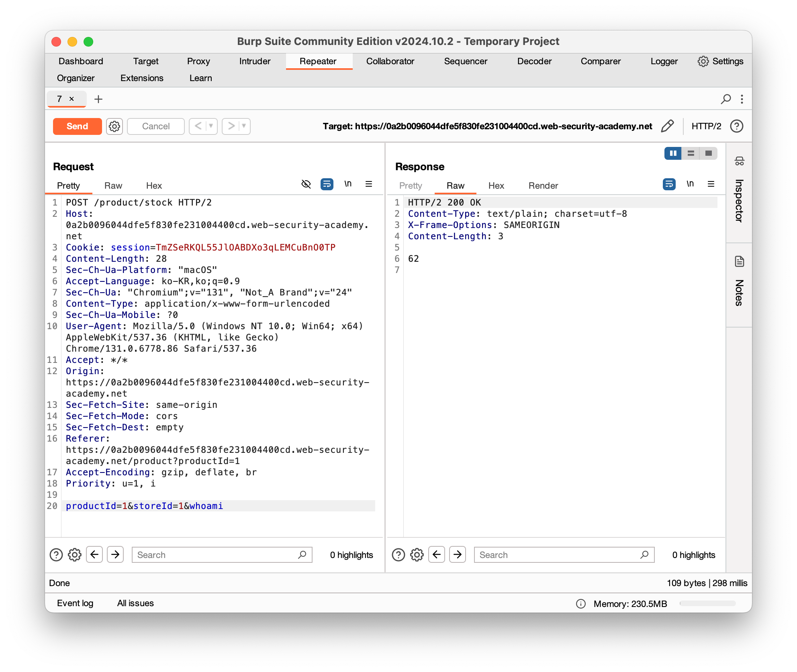The width and height of the screenshot is (797, 672).
Task: Go forward in request history
Action: pyautogui.click(x=231, y=126)
